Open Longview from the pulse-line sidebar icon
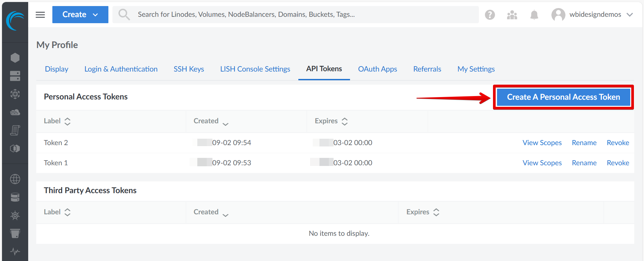This screenshot has width=644, height=261. point(15,251)
